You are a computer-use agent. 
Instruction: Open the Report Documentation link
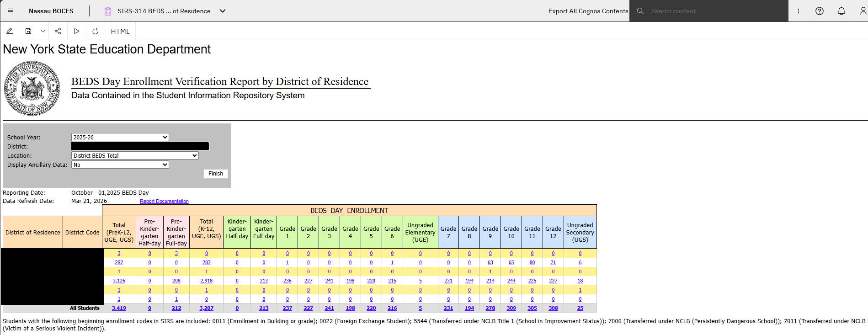(x=164, y=201)
